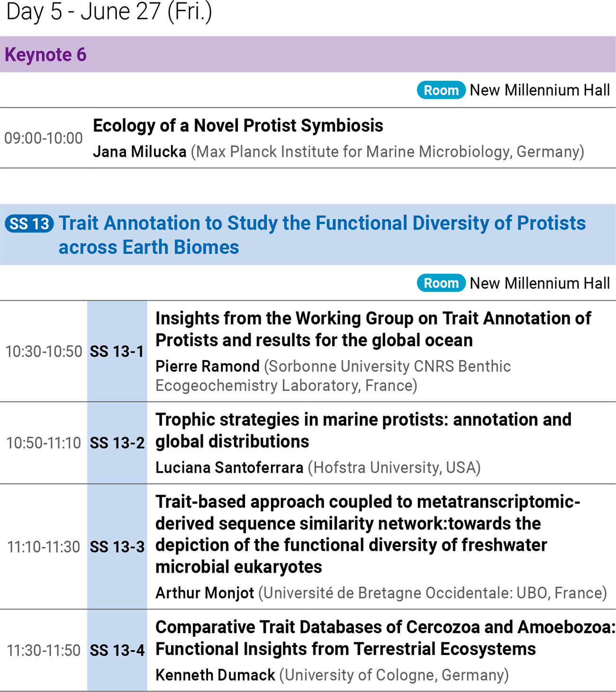Click speaker name Arthur Monjot
This screenshot has height=692, width=616.
pyautogui.click(x=205, y=593)
